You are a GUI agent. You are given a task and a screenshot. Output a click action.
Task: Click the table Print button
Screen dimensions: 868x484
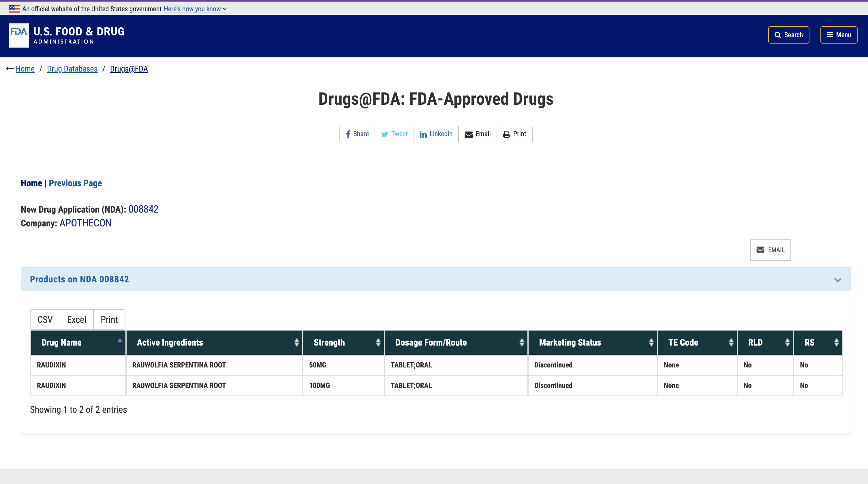(109, 320)
